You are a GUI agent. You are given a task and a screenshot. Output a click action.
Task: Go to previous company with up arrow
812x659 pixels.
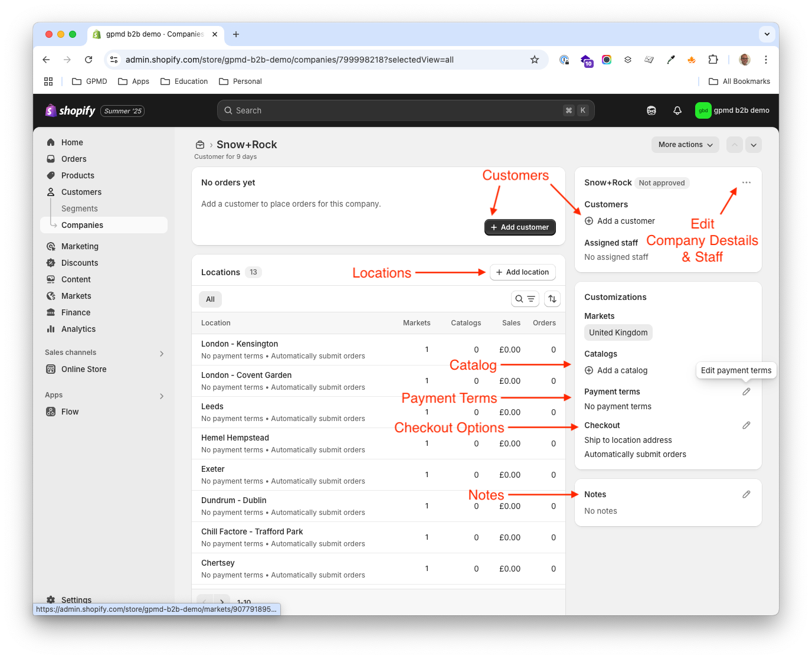735,145
